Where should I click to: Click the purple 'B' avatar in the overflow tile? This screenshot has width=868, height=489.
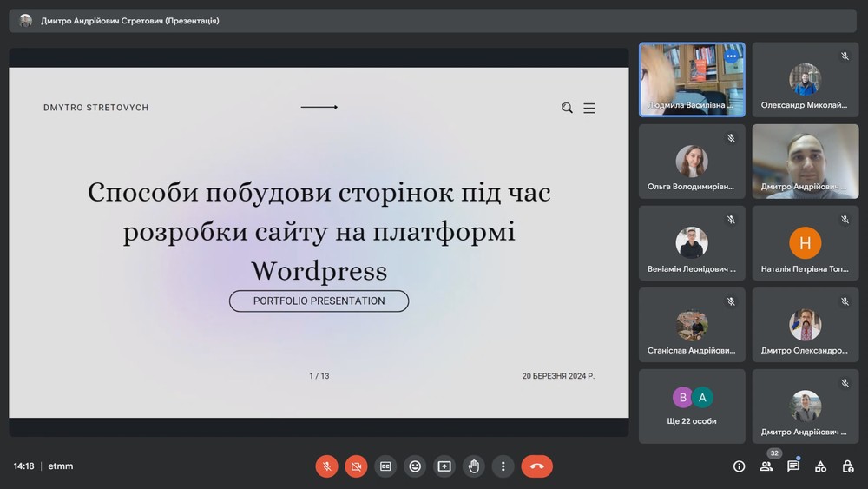click(x=682, y=398)
